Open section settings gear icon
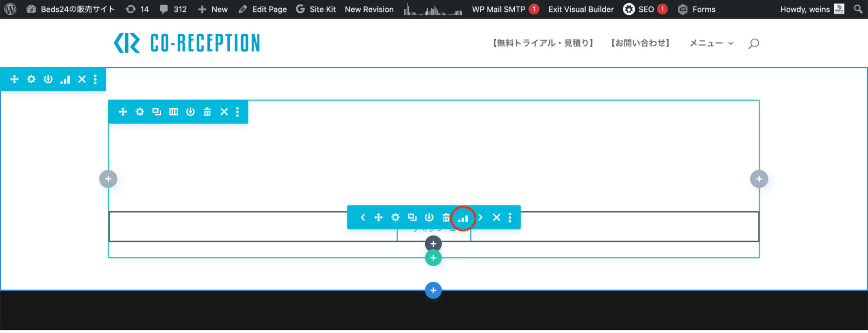The height and width of the screenshot is (333, 868). pos(31,79)
